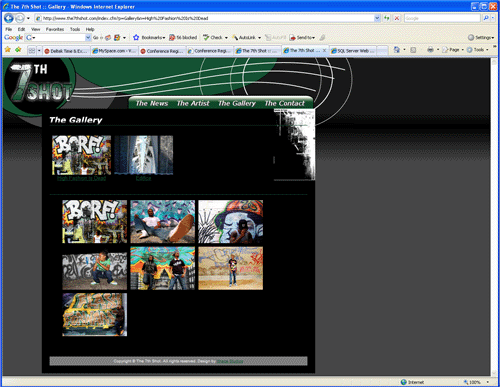Toggle the popup blocker '56 blocked' button
Viewport: 500px width, 387px height.
pyautogui.click(x=183, y=38)
